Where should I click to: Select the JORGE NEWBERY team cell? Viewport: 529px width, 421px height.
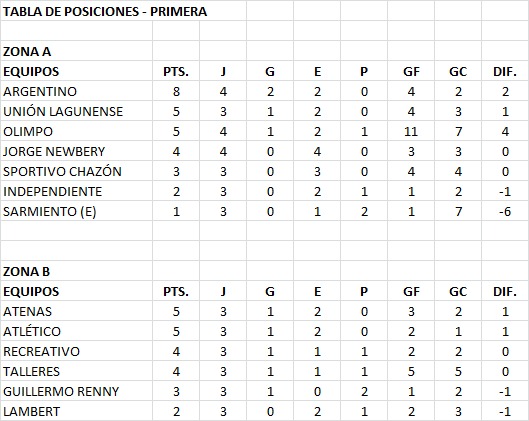point(77,151)
